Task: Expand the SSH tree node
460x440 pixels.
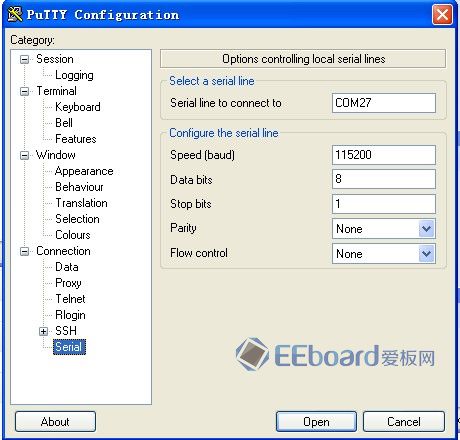Action: click(43, 331)
